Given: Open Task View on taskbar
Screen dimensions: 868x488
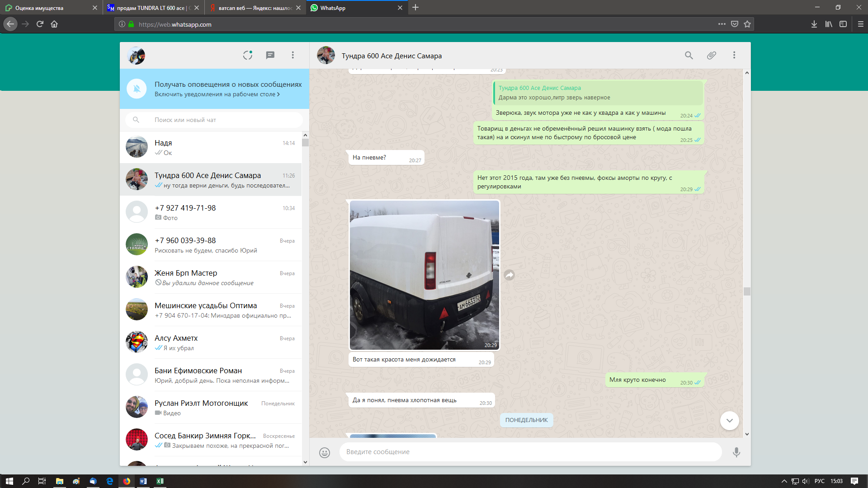Looking at the screenshot, I should [42, 481].
